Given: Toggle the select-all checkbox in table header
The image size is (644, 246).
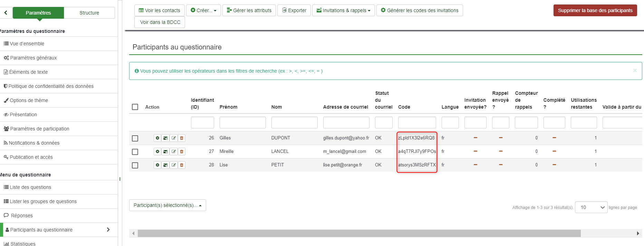Looking at the screenshot, I should (135, 107).
